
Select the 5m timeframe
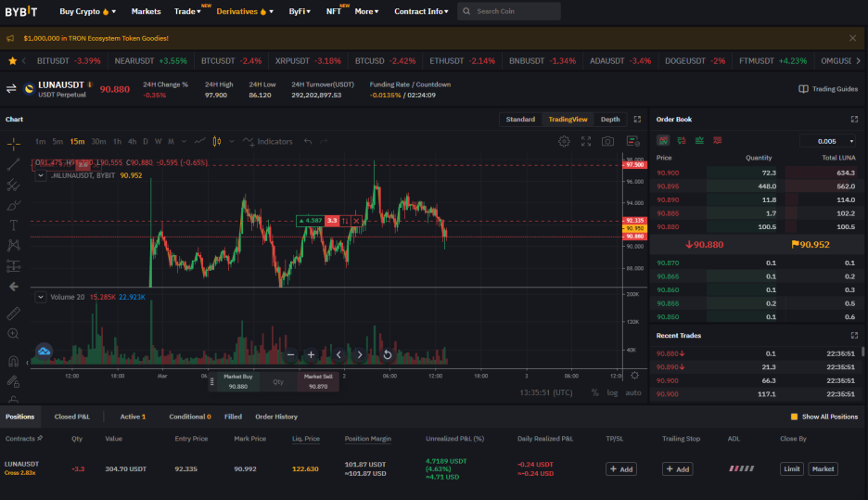pos(57,142)
